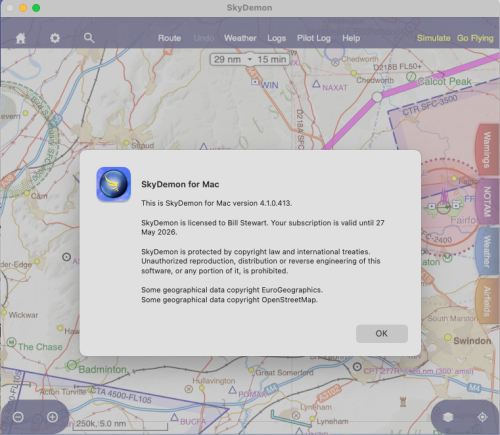
Task: Open the Help menu
Action: click(351, 38)
